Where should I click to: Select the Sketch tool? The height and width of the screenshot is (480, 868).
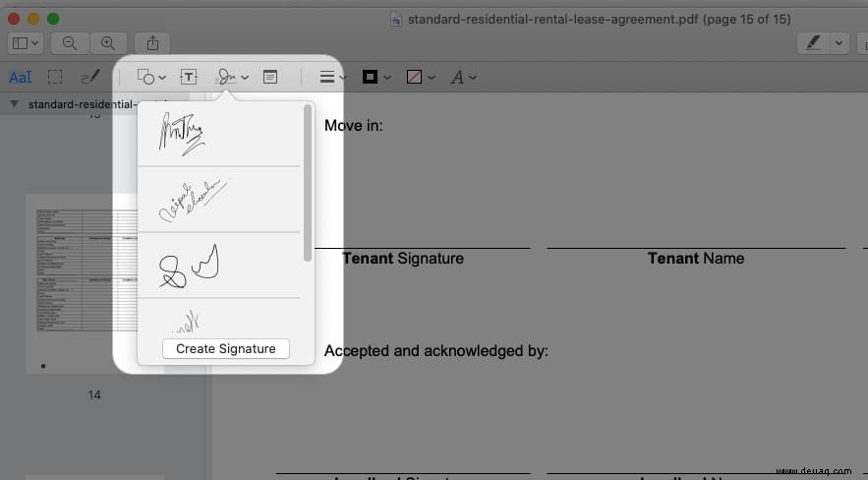(x=90, y=77)
